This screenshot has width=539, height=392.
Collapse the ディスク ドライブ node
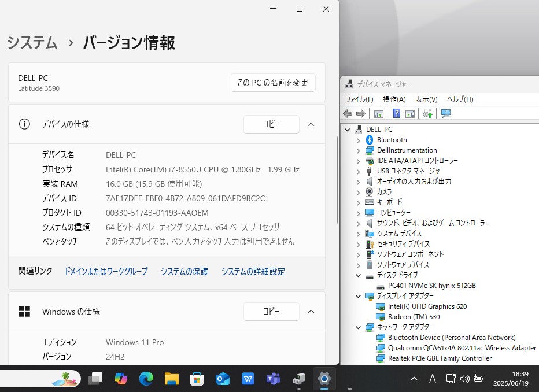358,276
